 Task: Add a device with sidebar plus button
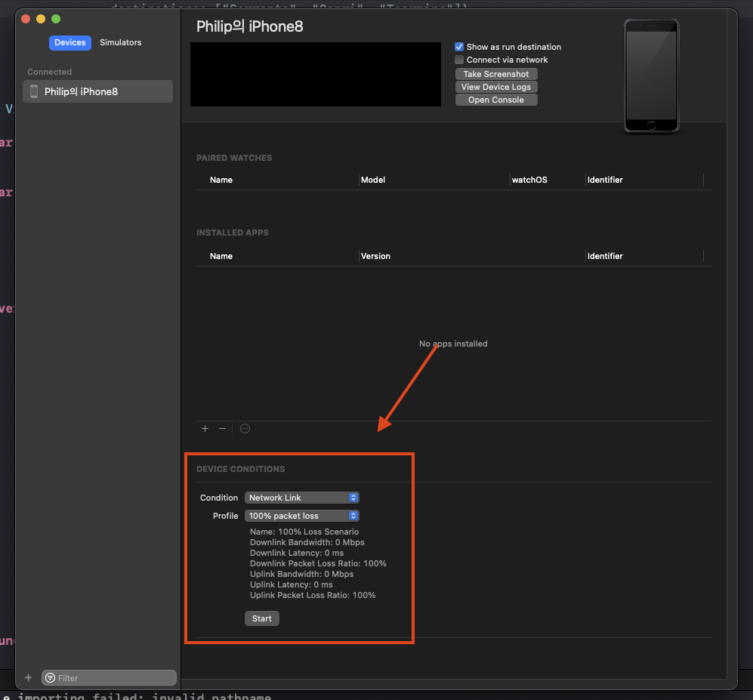pos(29,677)
